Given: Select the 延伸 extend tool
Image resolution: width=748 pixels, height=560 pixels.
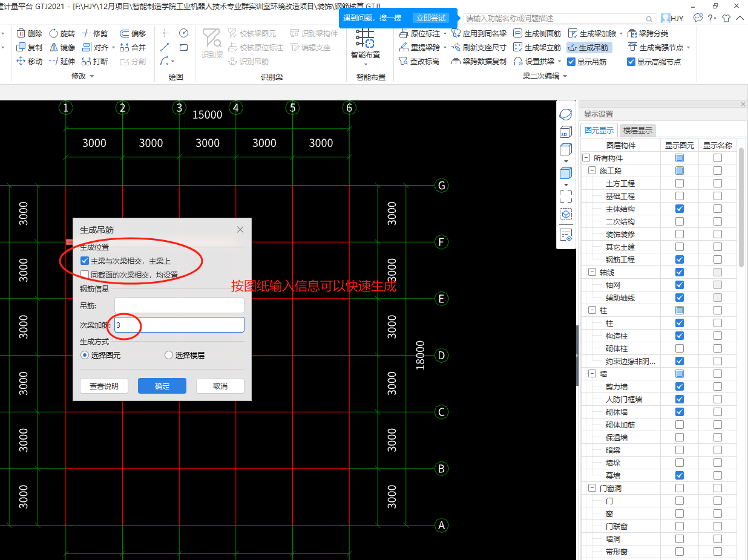Looking at the screenshot, I should (62, 61).
